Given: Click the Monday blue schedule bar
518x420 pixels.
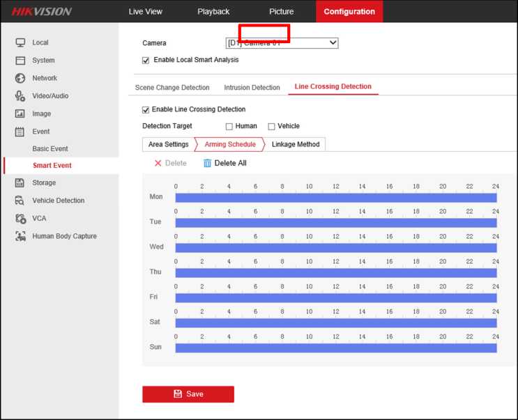Looking at the screenshot, I should point(335,198).
